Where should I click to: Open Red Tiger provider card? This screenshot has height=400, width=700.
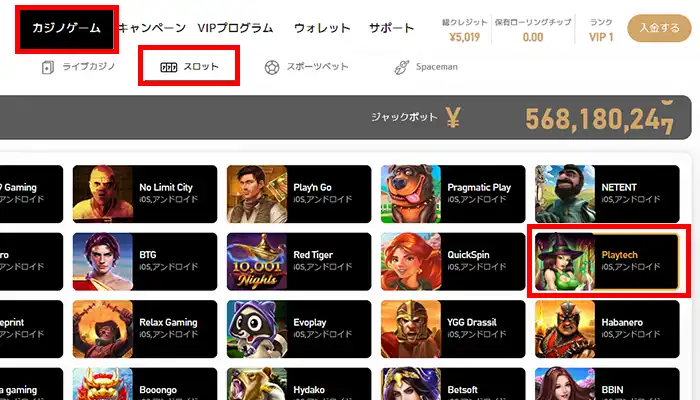[299, 261]
